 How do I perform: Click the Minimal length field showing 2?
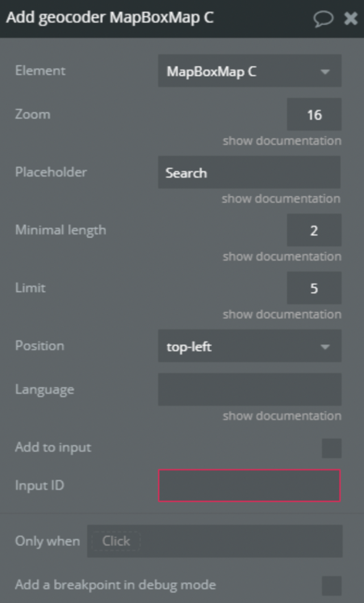(314, 230)
